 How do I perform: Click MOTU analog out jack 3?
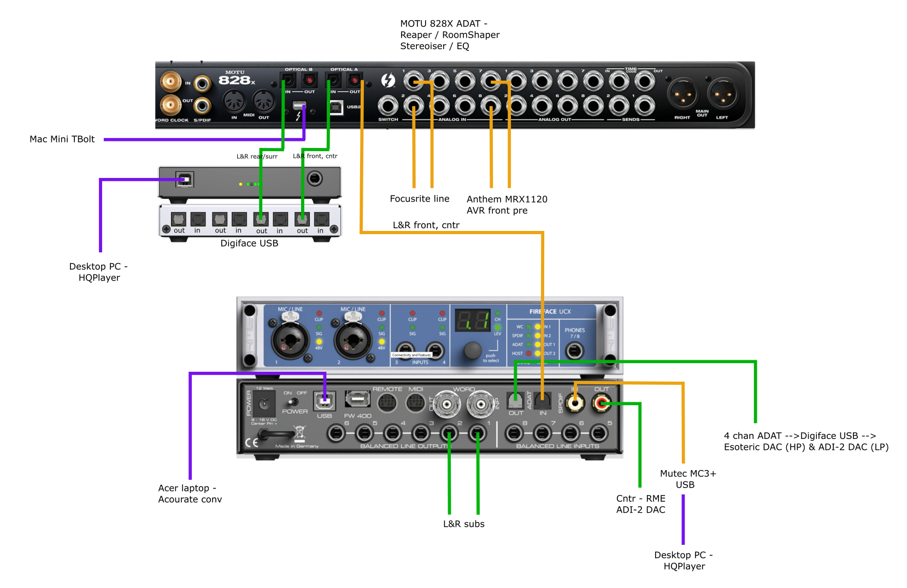click(542, 81)
